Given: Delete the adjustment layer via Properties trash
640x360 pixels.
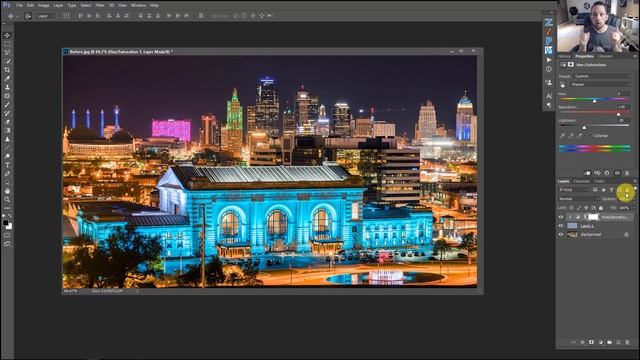Looking at the screenshot, I should pyautogui.click(x=627, y=173).
